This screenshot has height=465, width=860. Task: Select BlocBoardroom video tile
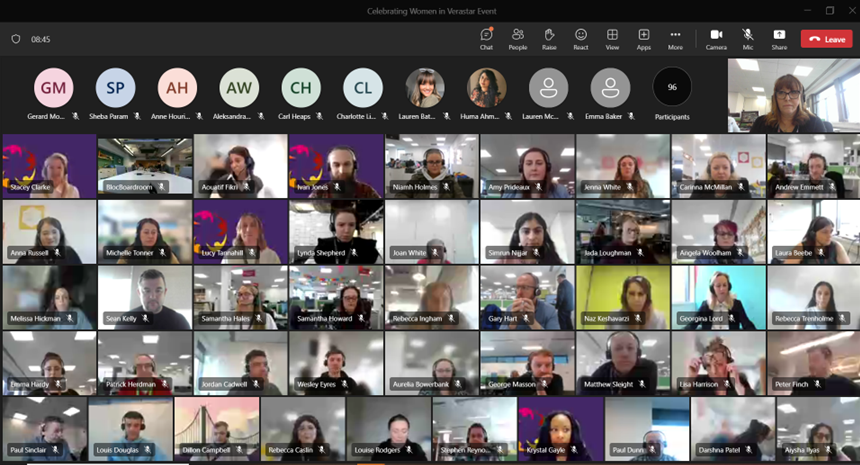click(145, 166)
